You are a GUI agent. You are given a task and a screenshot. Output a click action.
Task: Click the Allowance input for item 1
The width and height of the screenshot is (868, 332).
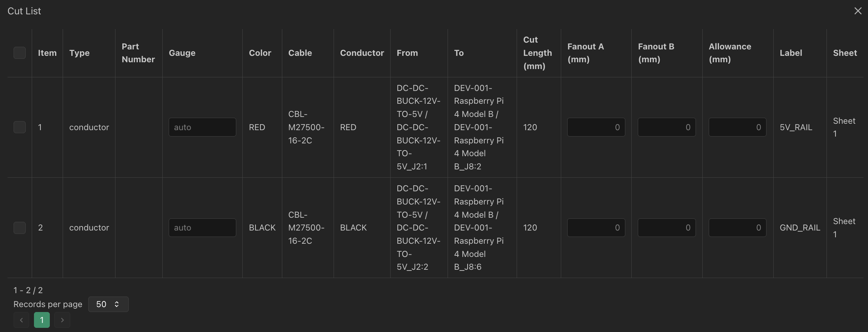pos(737,127)
